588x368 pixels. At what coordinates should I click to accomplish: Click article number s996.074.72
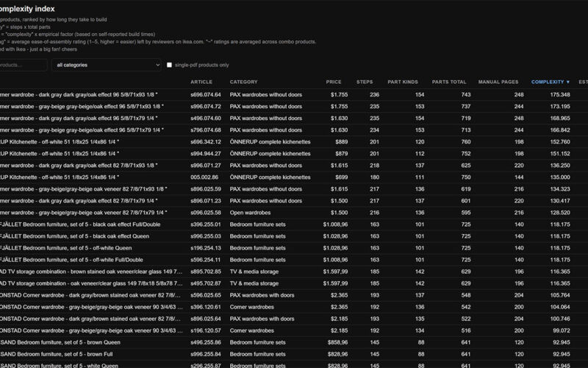point(206,107)
